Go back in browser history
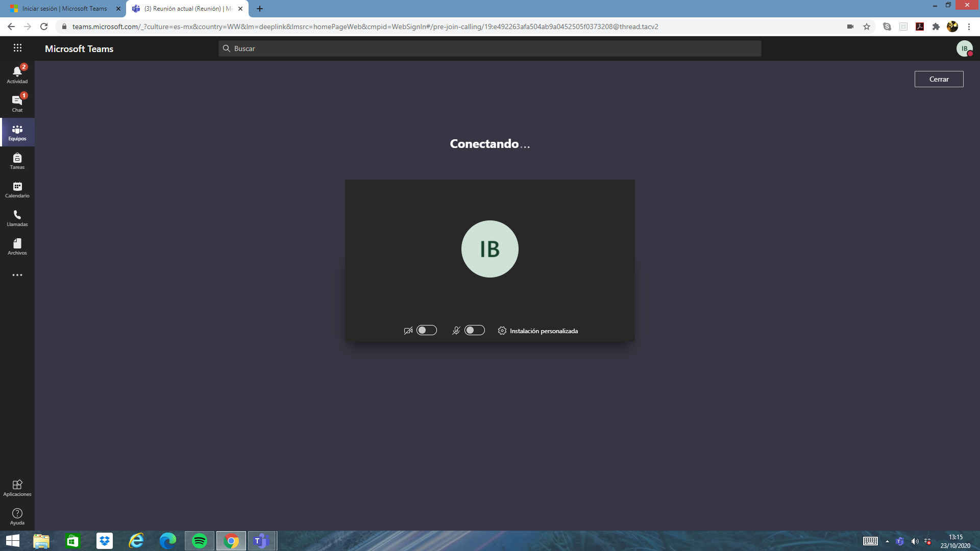 (11, 27)
